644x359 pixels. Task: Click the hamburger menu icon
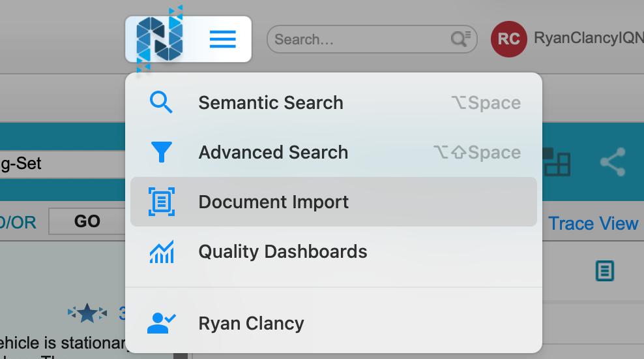pyautogui.click(x=222, y=40)
